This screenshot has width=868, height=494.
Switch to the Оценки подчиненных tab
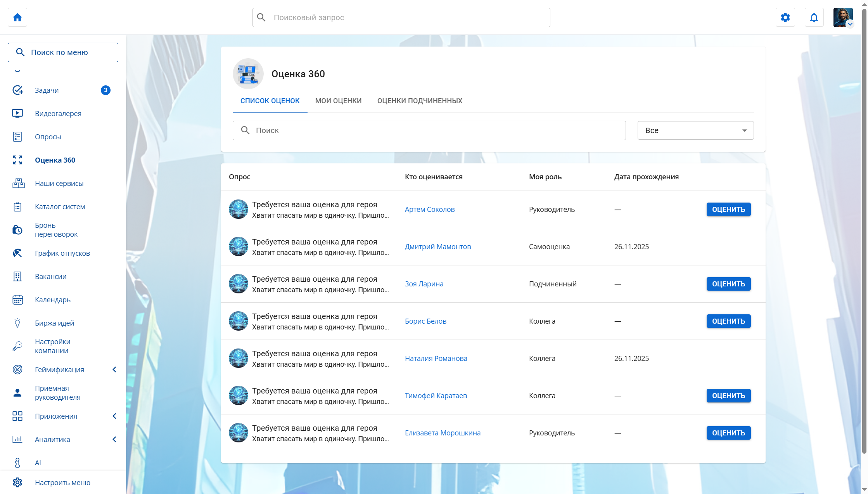(419, 101)
